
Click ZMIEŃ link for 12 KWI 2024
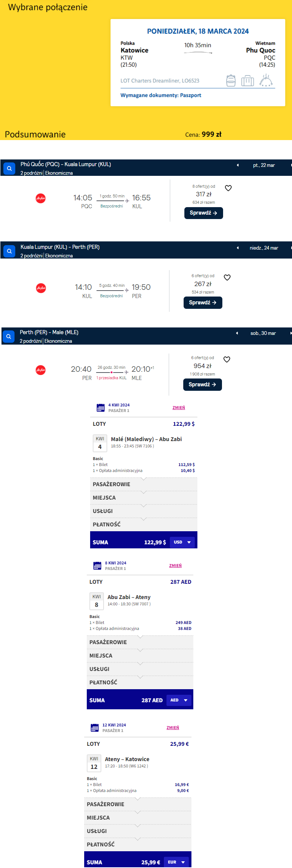click(x=173, y=728)
